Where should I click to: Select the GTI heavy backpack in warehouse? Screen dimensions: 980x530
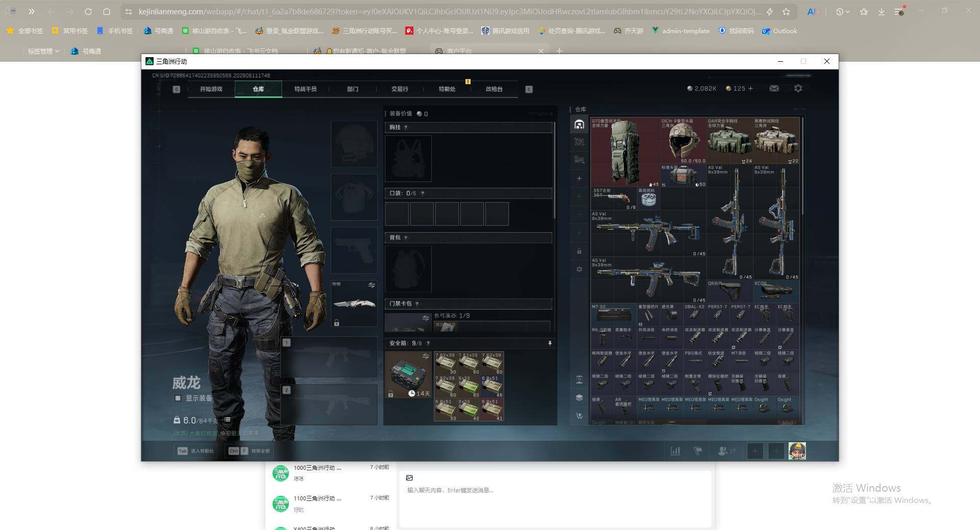tap(625, 153)
